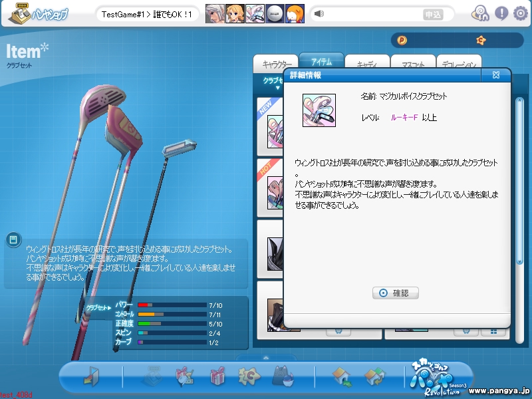Close the 詳細情報 dialog with X
Viewport: 532px width, 399px height.
coord(495,75)
